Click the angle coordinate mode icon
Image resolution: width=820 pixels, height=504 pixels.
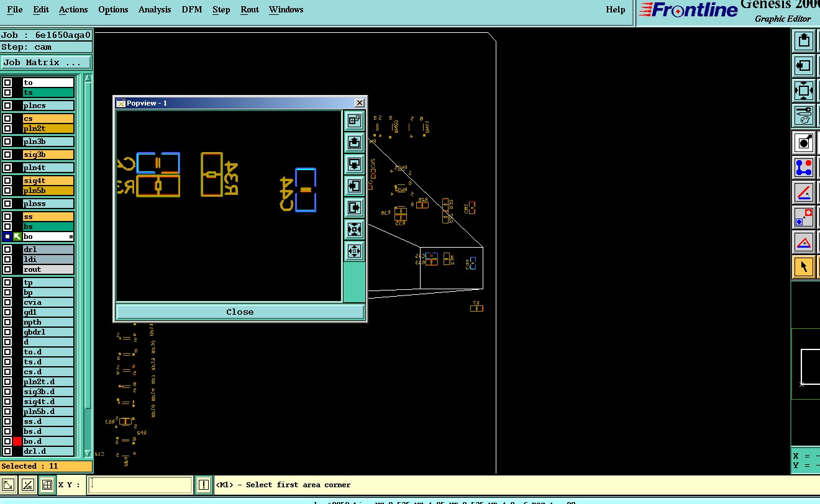click(27, 485)
